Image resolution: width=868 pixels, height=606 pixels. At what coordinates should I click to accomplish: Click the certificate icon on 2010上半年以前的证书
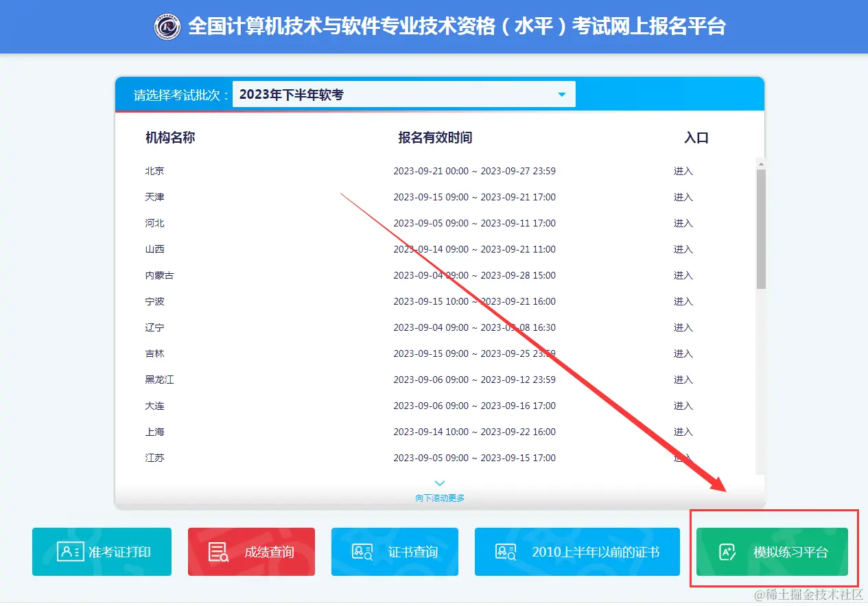point(506,552)
